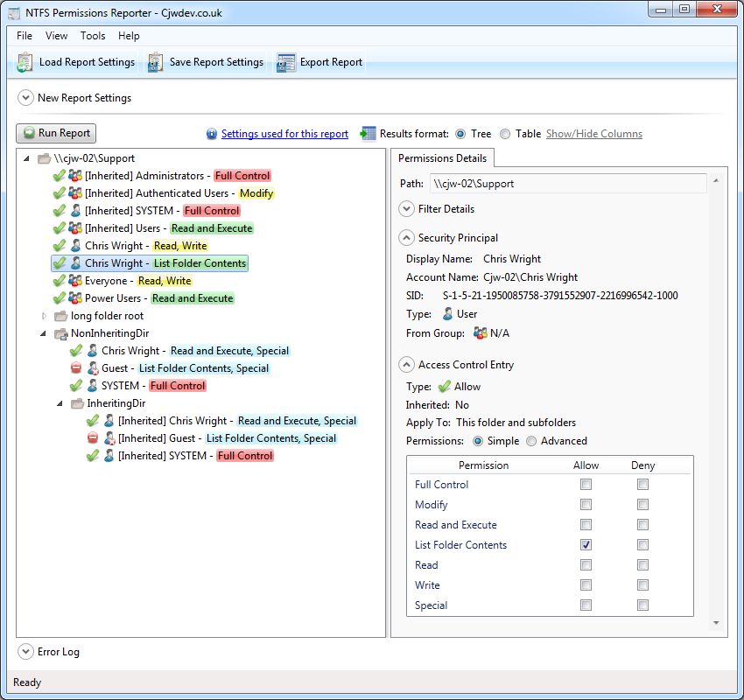Select the Table results format radio button
The width and height of the screenshot is (744, 700).
click(x=505, y=134)
